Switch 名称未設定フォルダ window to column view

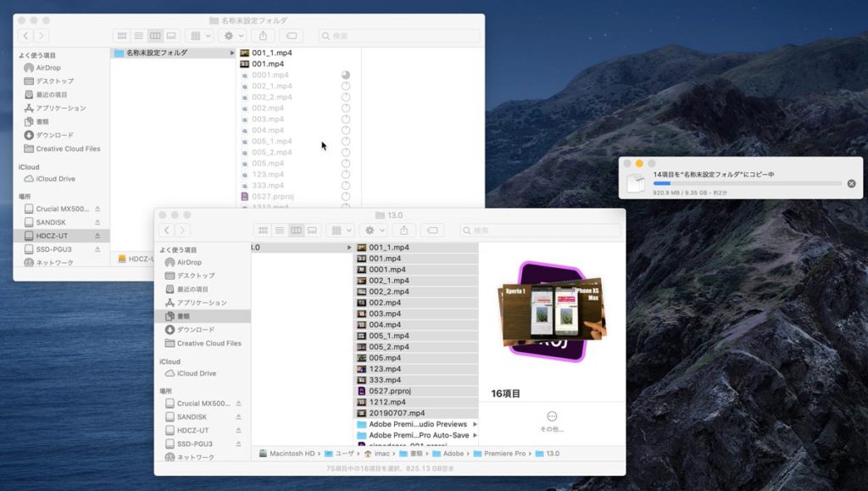155,36
